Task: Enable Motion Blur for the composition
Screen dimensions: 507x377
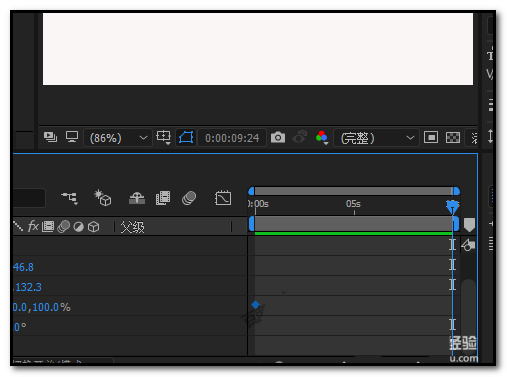Action: [189, 198]
